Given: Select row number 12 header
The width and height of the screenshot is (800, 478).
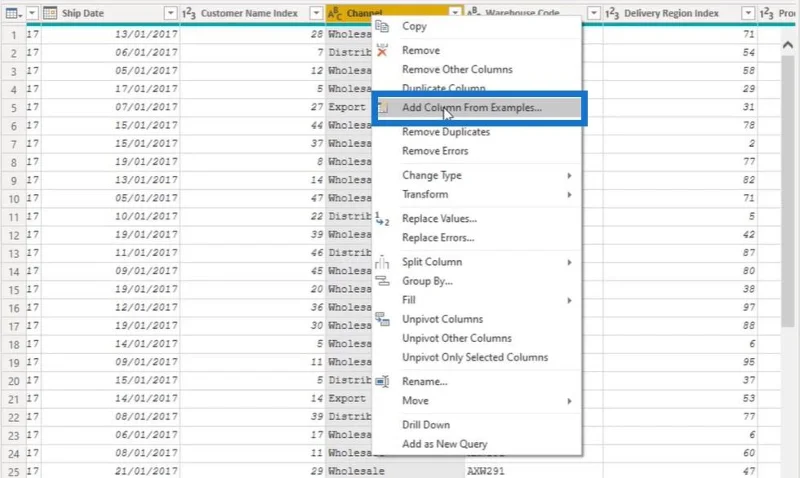Looking at the screenshot, I should point(13,235).
